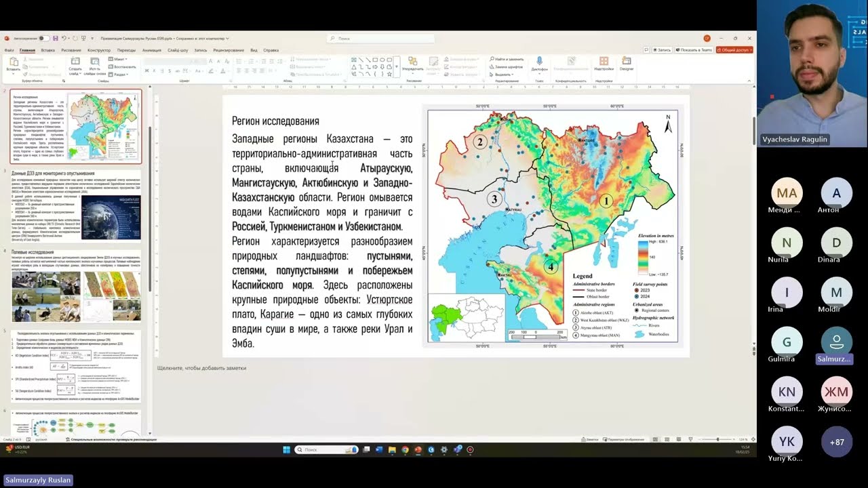The width and height of the screenshot is (868, 488).
Task: Undo the last action
Action: pos(65,39)
